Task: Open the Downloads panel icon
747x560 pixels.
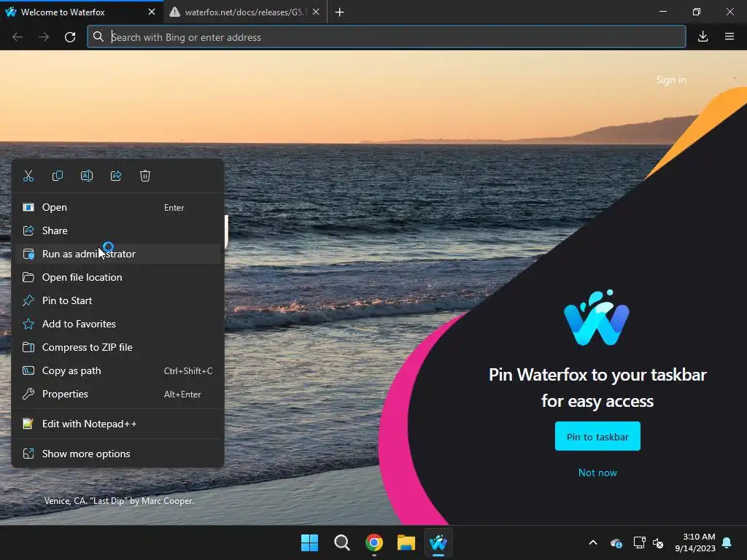Action: coord(703,36)
